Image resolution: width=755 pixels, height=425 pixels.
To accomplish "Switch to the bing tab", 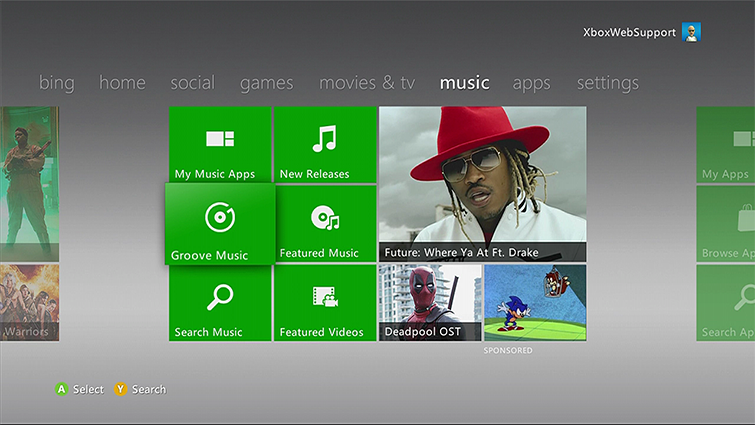I will 57,83.
